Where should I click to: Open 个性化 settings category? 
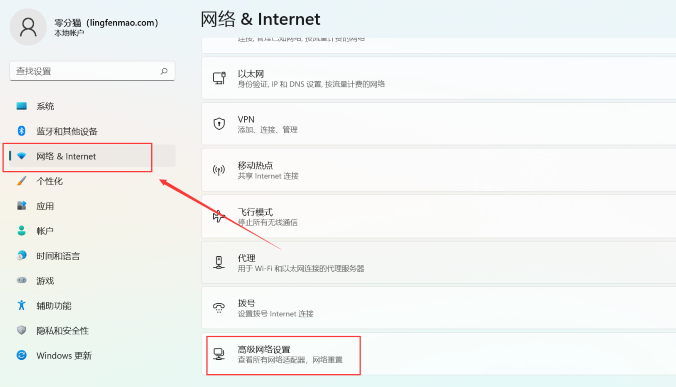click(92, 181)
